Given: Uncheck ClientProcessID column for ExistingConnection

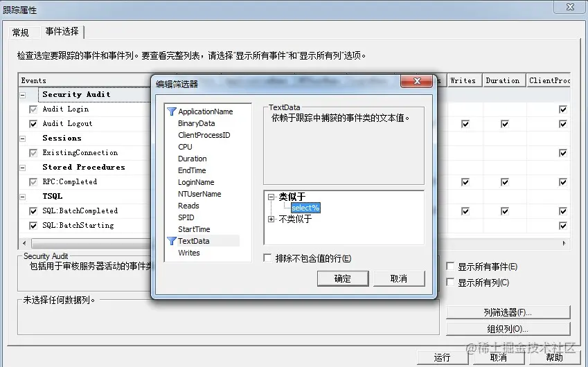Looking at the screenshot, I should click(563, 153).
